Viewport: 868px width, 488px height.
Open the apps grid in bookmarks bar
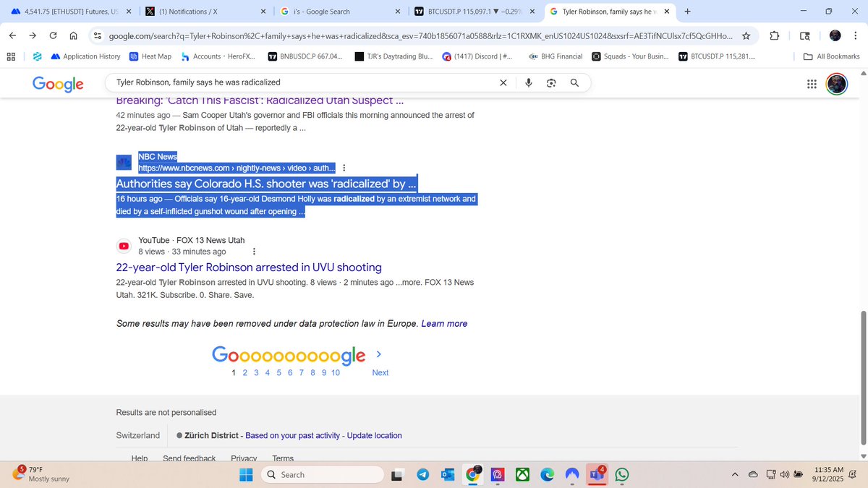[11, 56]
